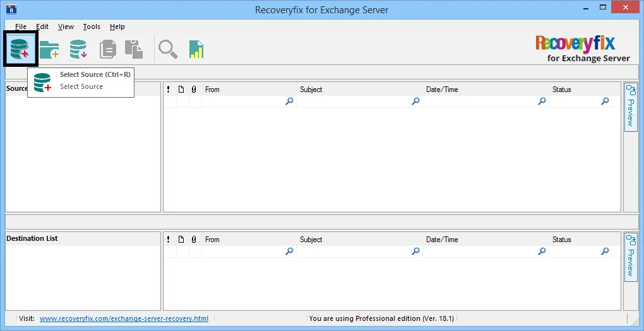This screenshot has width=644, height=331.
Task: Click the folder with plus toolbar icon
Action: coord(49,49)
